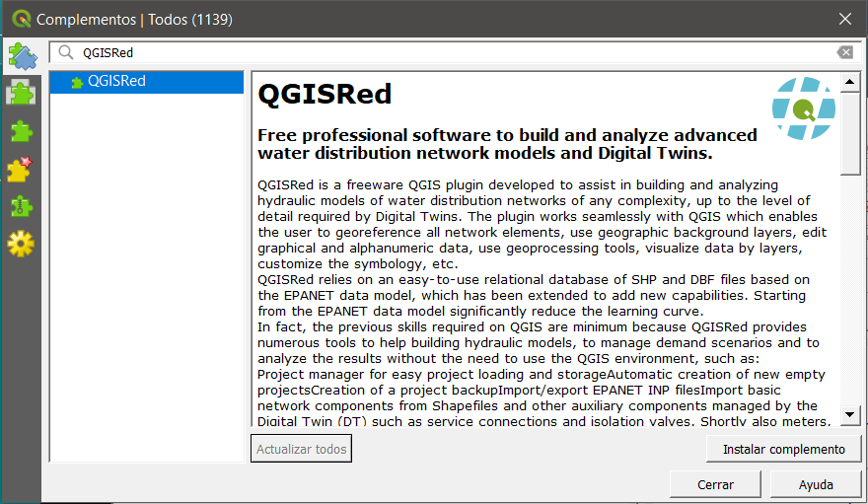Click Cerrar to close the dialog
The image size is (868, 504).
tap(715, 484)
